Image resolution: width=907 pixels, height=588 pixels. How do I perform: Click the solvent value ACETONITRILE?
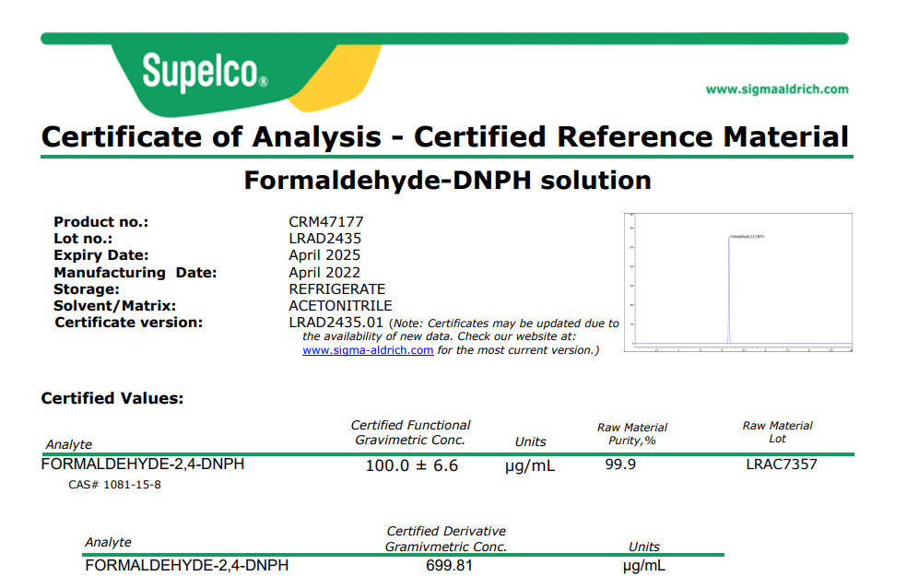341,306
